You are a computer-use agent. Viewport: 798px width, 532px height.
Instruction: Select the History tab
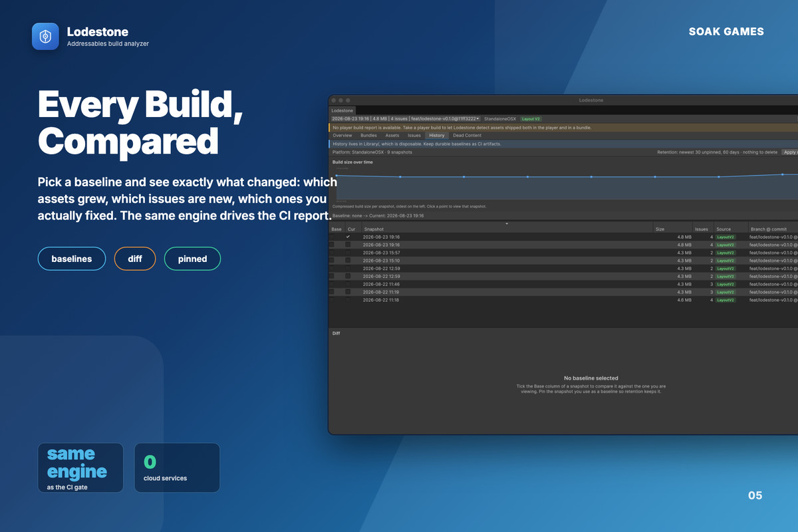pyautogui.click(x=437, y=135)
